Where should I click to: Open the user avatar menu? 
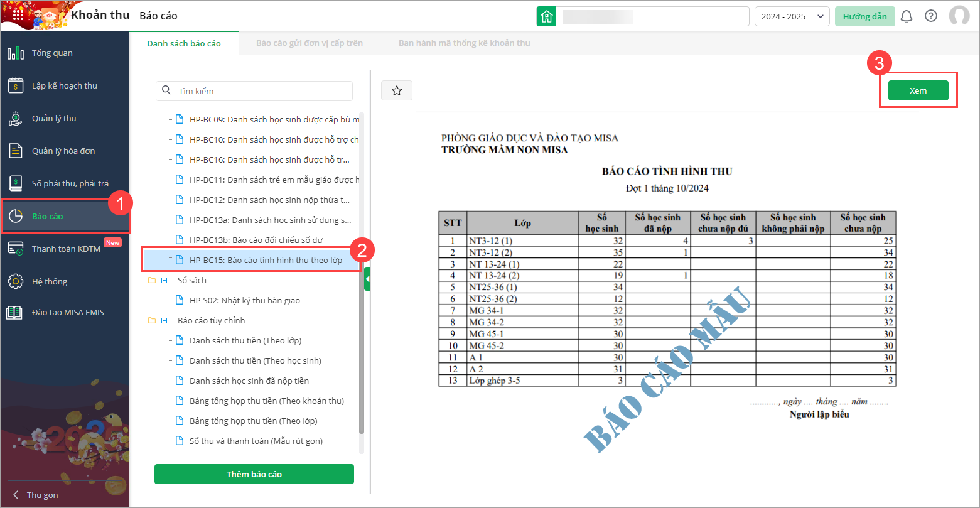(x=959, y=16)
